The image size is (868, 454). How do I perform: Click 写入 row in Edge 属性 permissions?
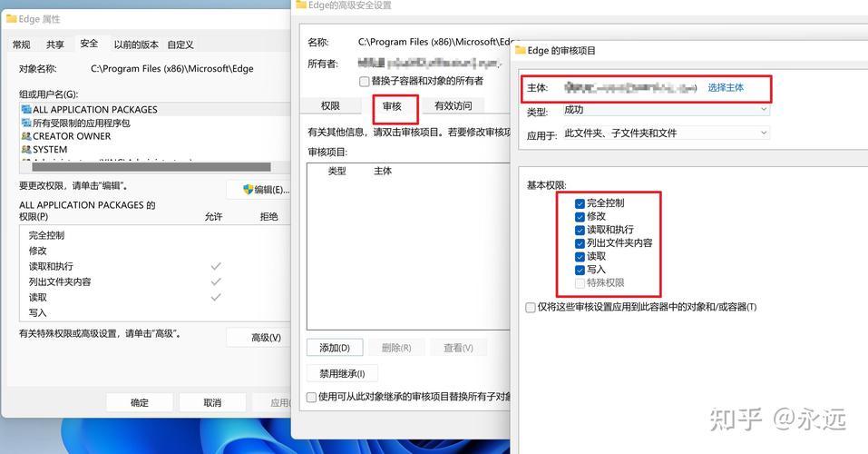[155, 312]
